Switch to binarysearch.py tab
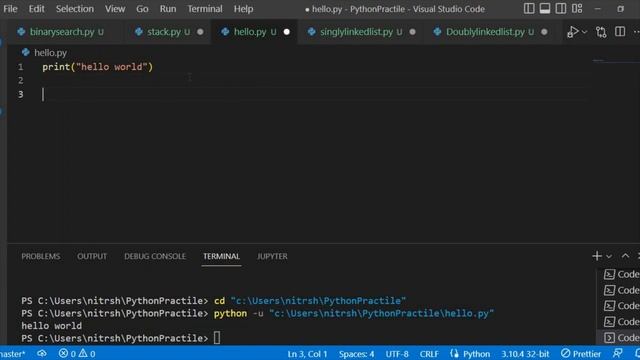The image size is (640, 360). 62,31
